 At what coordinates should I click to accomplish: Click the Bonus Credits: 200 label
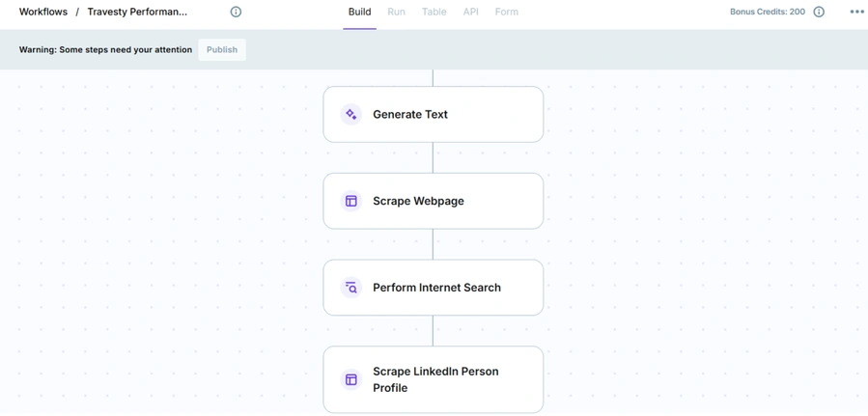[x=767, y=12]
